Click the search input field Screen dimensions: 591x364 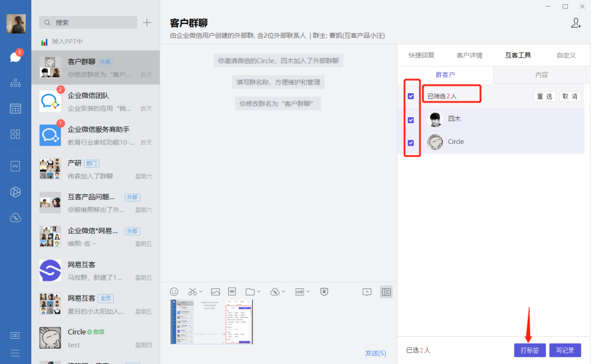(88, 22)
